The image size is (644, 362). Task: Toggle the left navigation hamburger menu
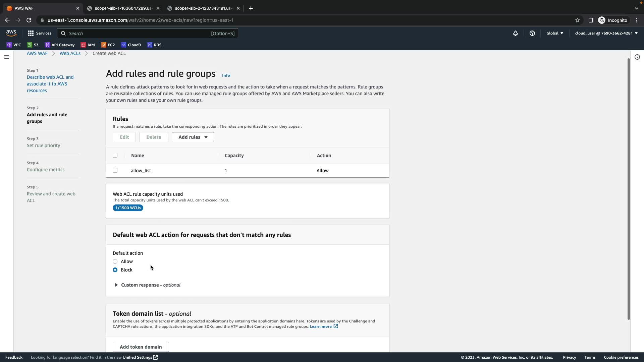point(6,57)
